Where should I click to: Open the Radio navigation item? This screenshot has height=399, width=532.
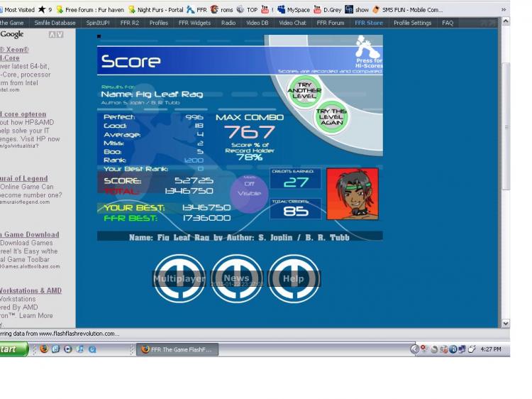228,23
